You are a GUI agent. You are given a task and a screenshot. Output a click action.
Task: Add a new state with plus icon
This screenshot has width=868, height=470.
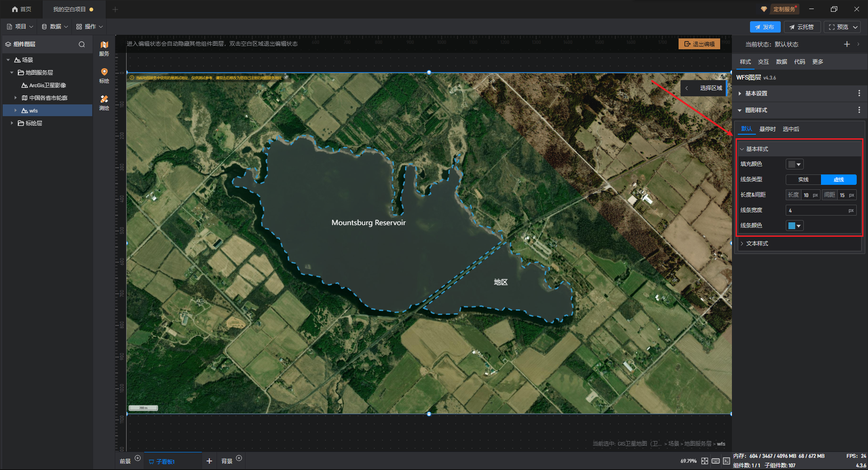847,44
